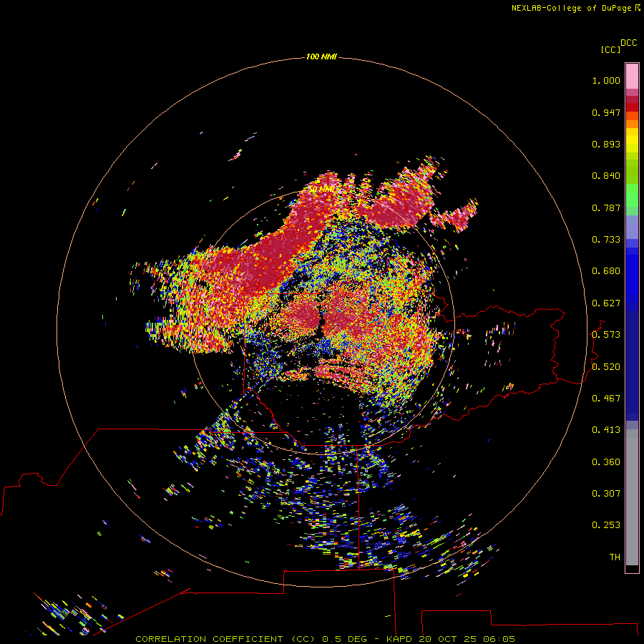
Task: Click the 0.5 DEG elevation text
Action: point(346,639)
